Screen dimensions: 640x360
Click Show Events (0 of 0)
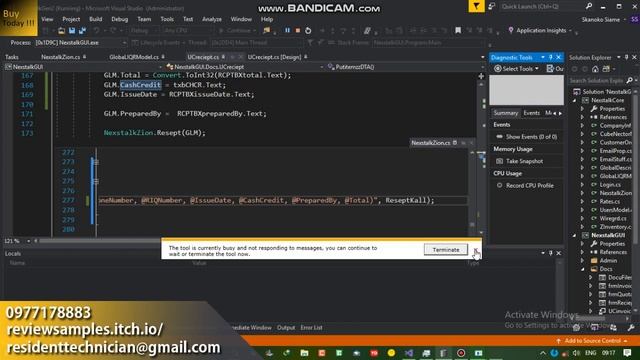[531, 137]
